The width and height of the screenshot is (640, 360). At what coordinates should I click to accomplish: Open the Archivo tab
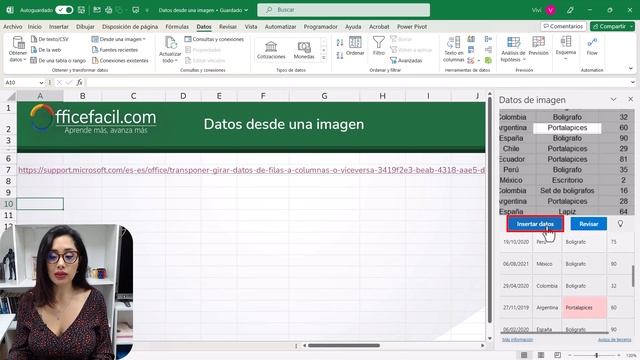13,27
